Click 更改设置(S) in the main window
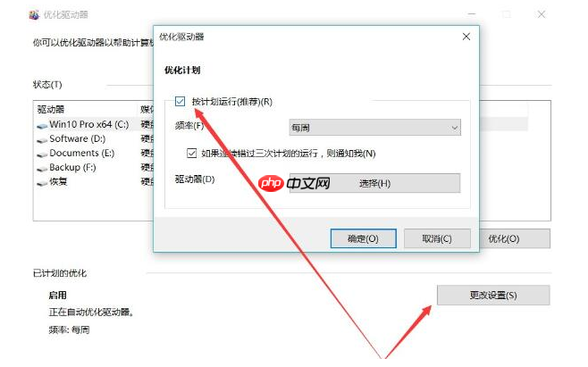Viewport: 588px width, 367px height. (x=493, y=295)
